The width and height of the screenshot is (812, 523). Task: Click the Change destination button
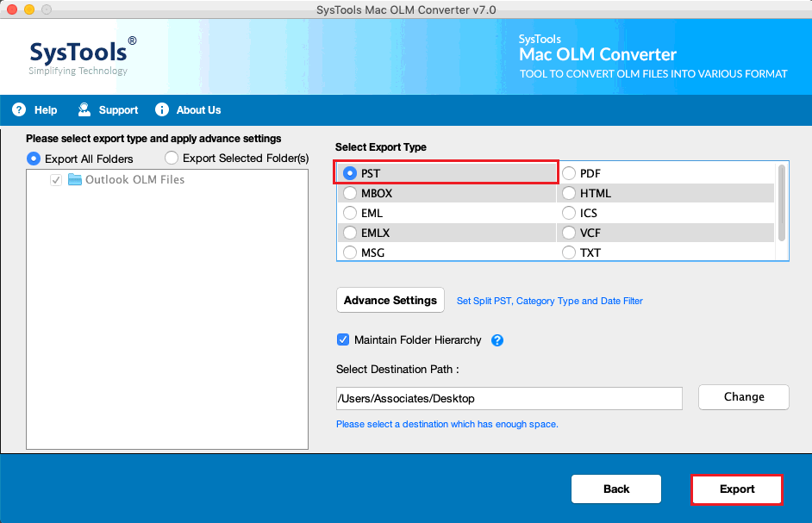pos(744,396)
